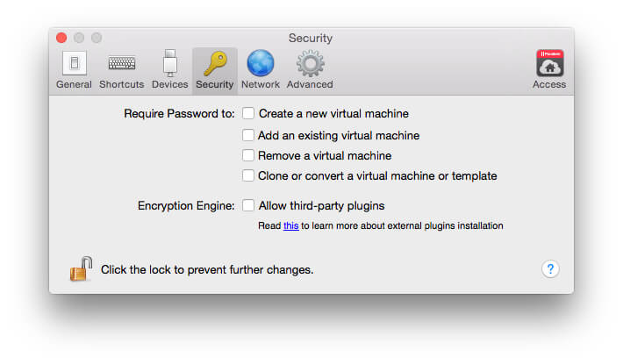
Task: Switch to the Devices USB pane
Action: (169, 70)
